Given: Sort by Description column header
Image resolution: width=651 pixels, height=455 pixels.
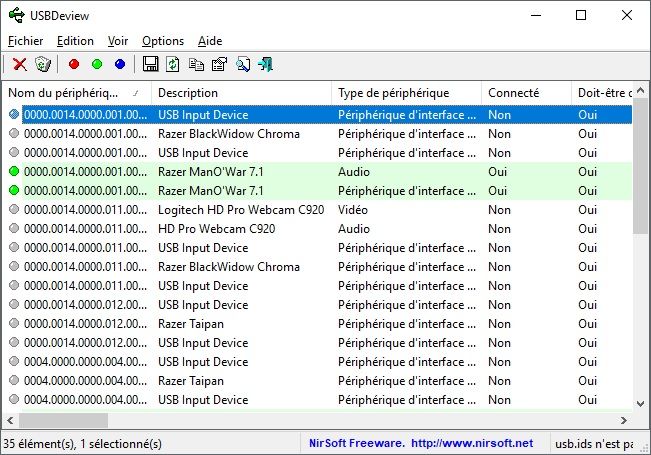Looking at the screenshot, I should [x=242, y=93].
